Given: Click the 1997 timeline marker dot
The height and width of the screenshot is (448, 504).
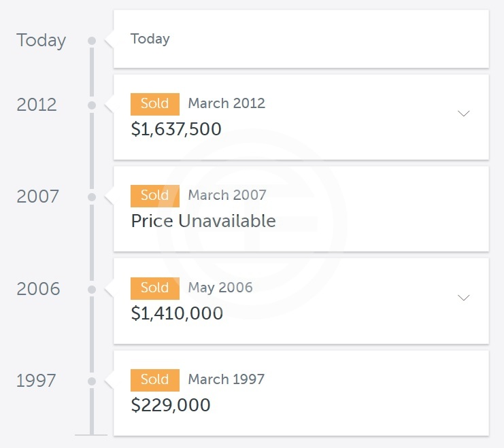Looking at the screenshot, I should click(92, 381).
